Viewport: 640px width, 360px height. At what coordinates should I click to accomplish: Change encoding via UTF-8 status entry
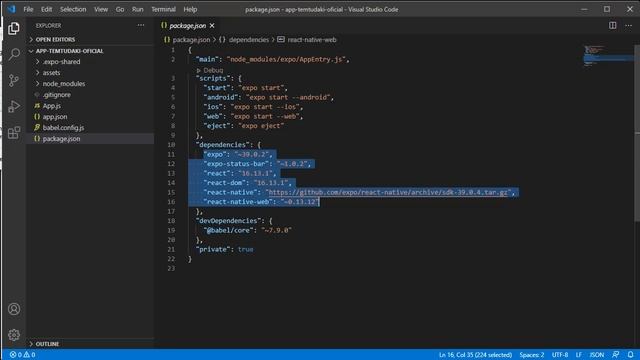(x=560, y=355)
